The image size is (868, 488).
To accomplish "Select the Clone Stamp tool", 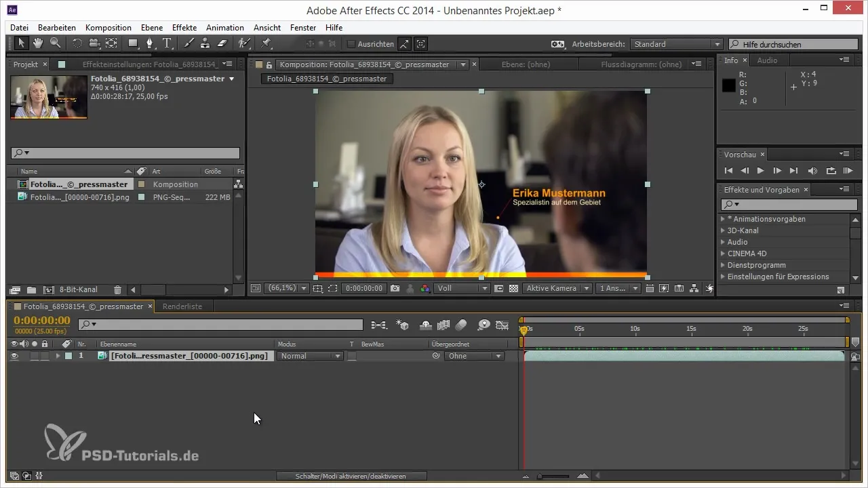I will (205, 43).
